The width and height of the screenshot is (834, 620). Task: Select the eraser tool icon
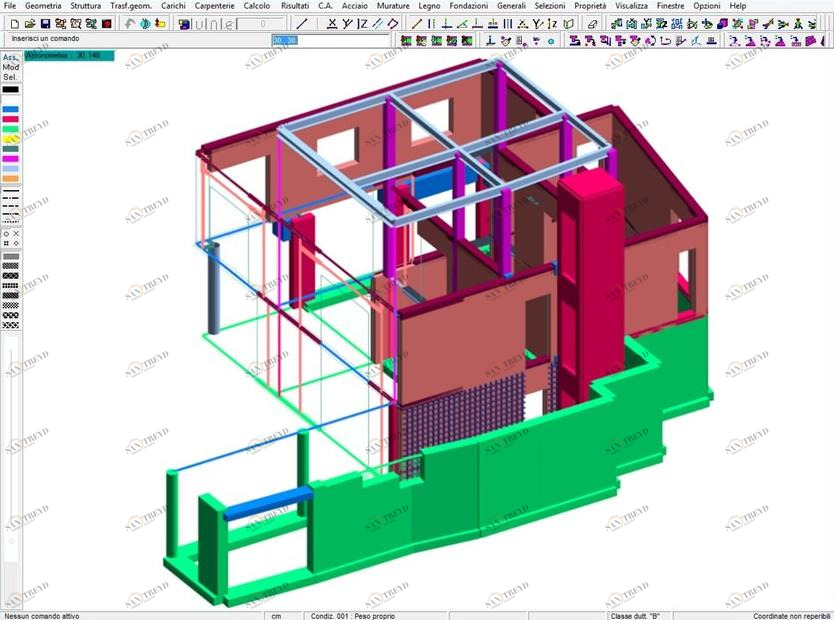(x=592, y=24)
